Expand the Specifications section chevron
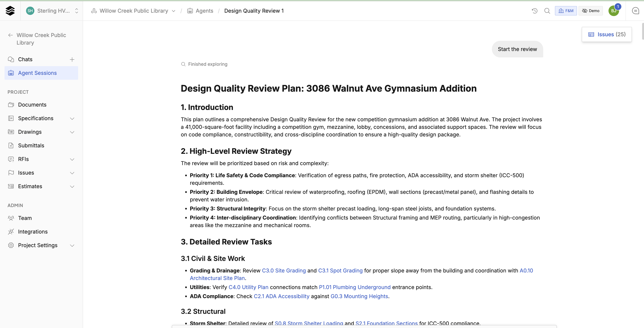 coord(72,119)
